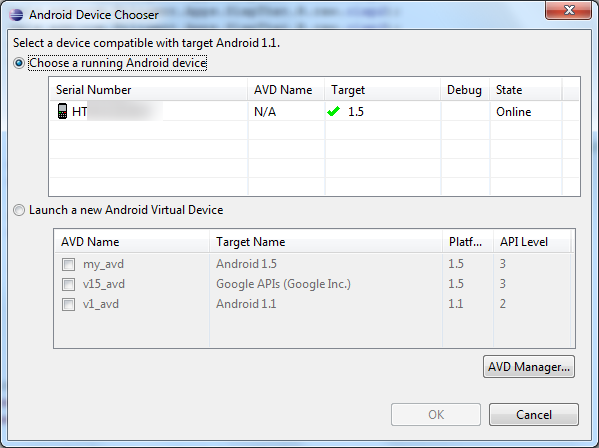Click the Target Name column header
The height and width of the screenshot is (448, 599).
(x=326, y=242)
